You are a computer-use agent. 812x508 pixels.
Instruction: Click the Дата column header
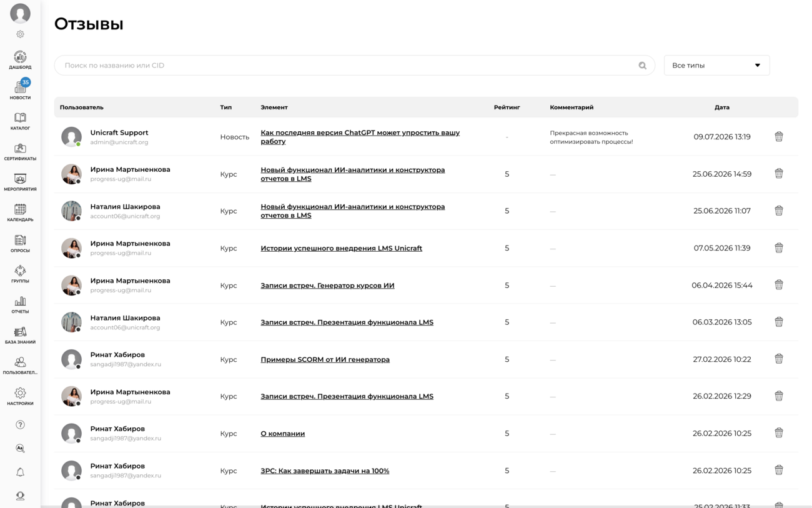722,107
